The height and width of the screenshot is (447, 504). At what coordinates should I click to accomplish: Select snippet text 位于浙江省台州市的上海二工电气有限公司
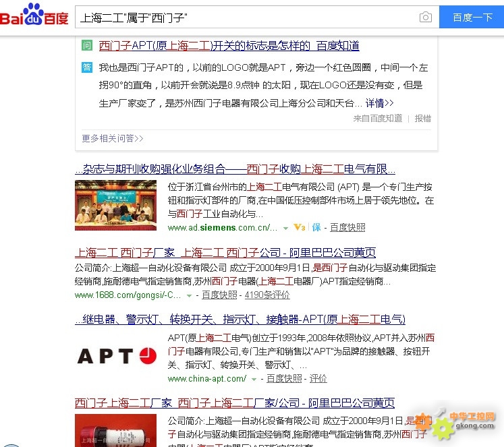coord(251,187)
